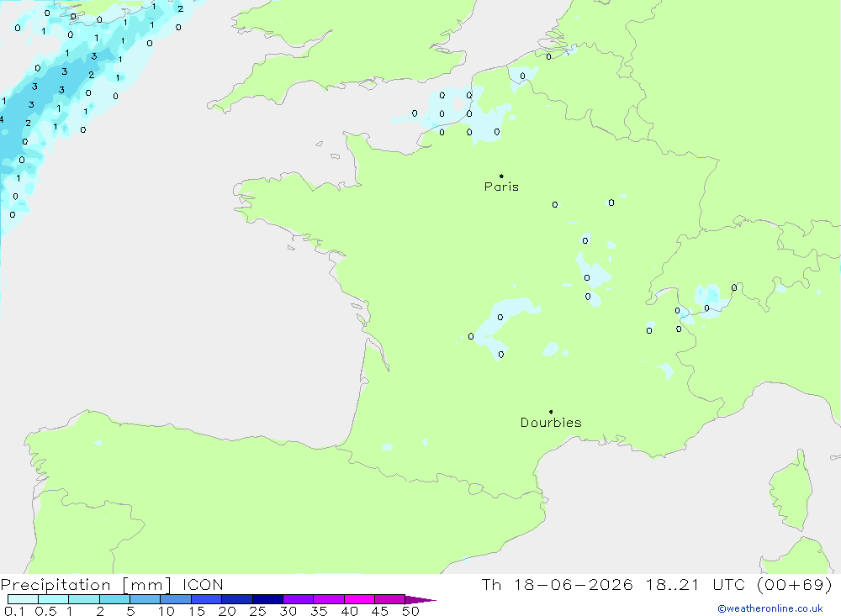Click the legend value label 50
Image resolution: width=841 pixels, height=616 pixels.
(410, 611)
